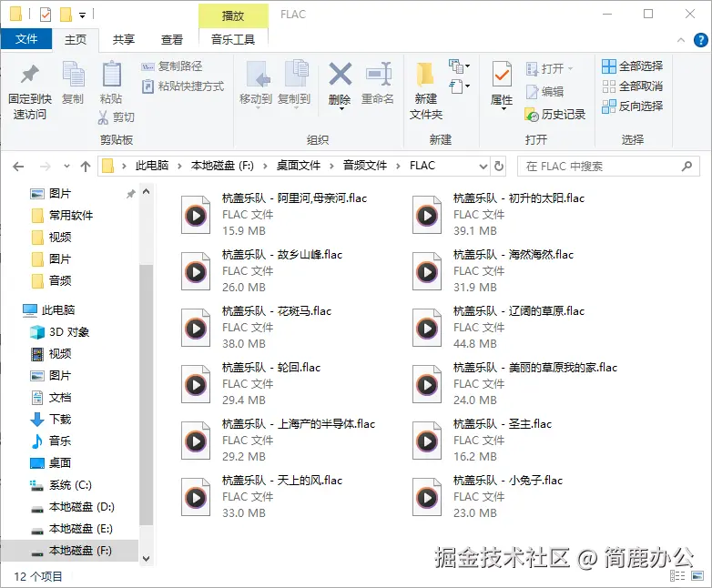Select file 杭盖乐队 - 圣主.flac icon
The image size is (712, 588).
(427, 441)
